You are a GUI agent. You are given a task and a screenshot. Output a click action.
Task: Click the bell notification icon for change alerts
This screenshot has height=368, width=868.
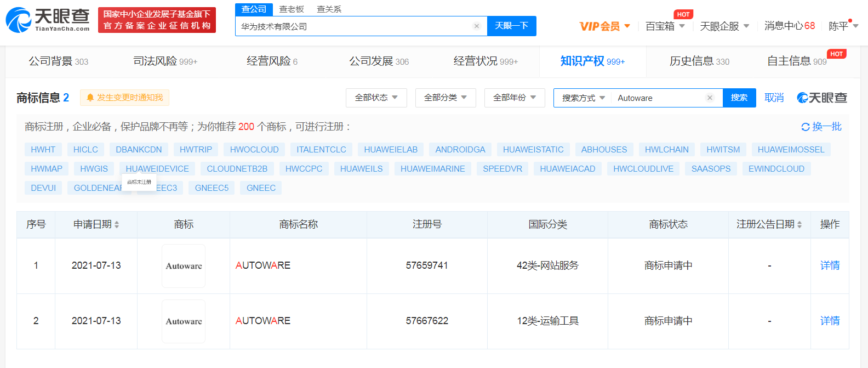[x=90, y=98]
